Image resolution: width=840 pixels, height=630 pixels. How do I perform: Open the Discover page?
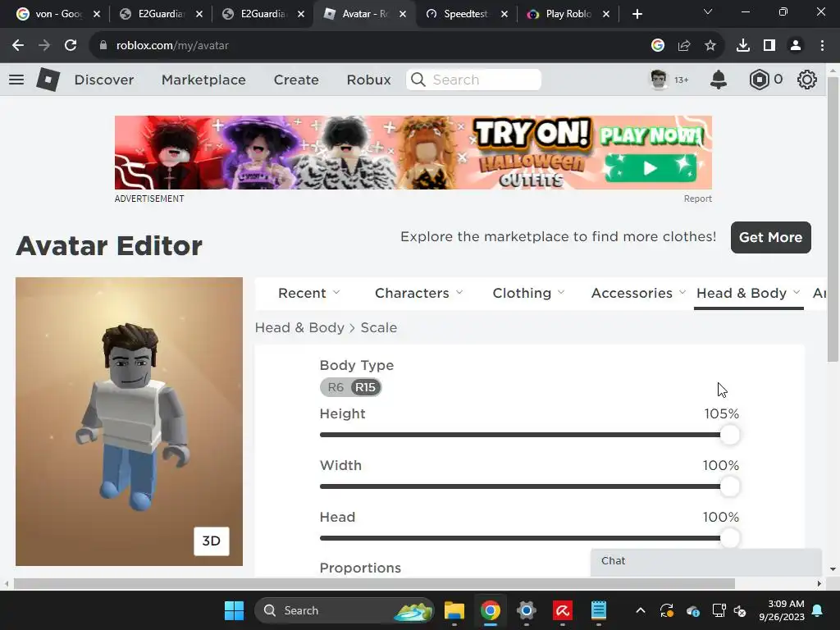point(104,80)
